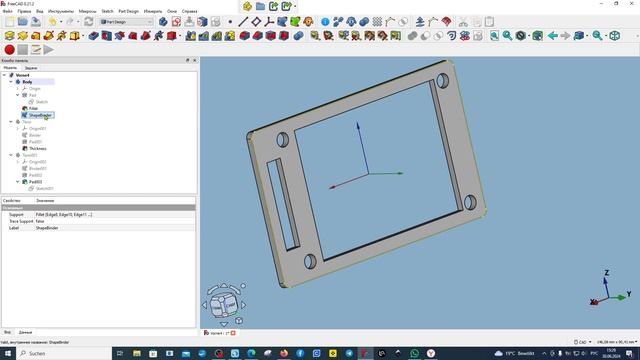The height and width of the screenshot is (360, 640).
Task: Click the blue info circle icon
Action: click(325, 22)
